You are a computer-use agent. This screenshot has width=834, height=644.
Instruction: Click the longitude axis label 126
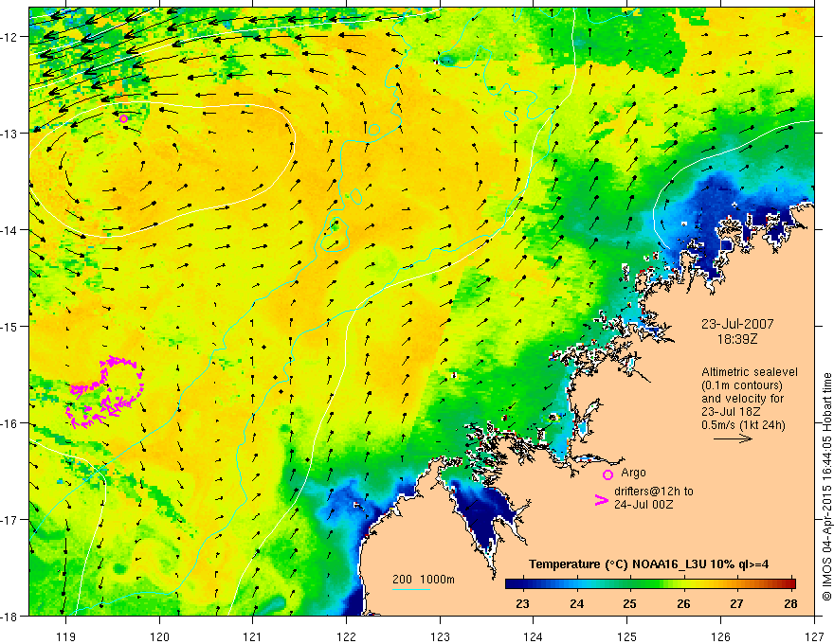click(x=720, y=636)
